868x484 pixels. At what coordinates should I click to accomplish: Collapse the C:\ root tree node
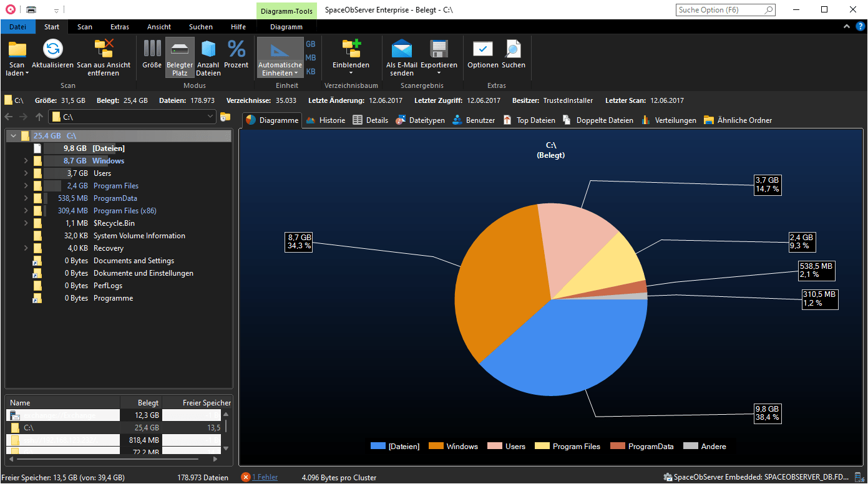pos(13,135)
